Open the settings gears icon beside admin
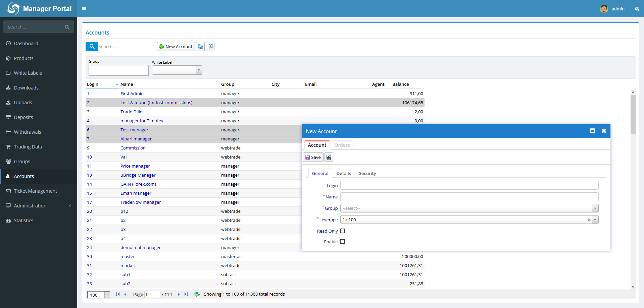The image size is (644, 308). (x=637, y=9)
